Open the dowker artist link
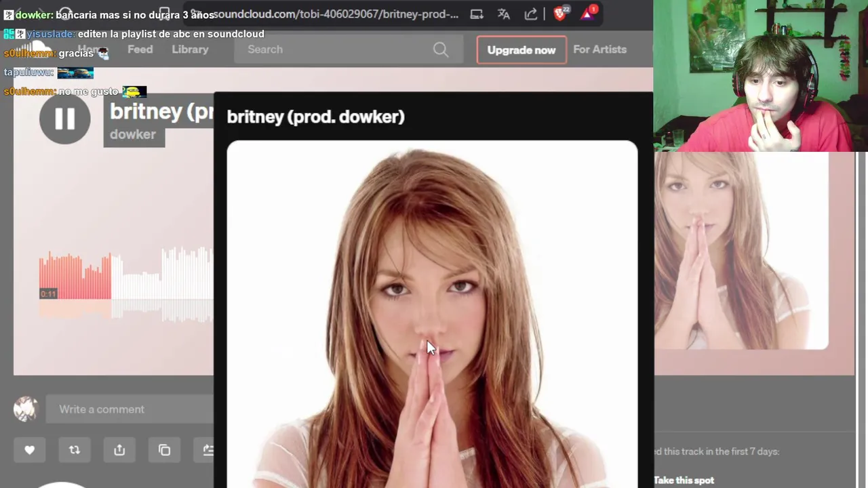The width and height of the screenshot is (868, 488). (133, 134)
